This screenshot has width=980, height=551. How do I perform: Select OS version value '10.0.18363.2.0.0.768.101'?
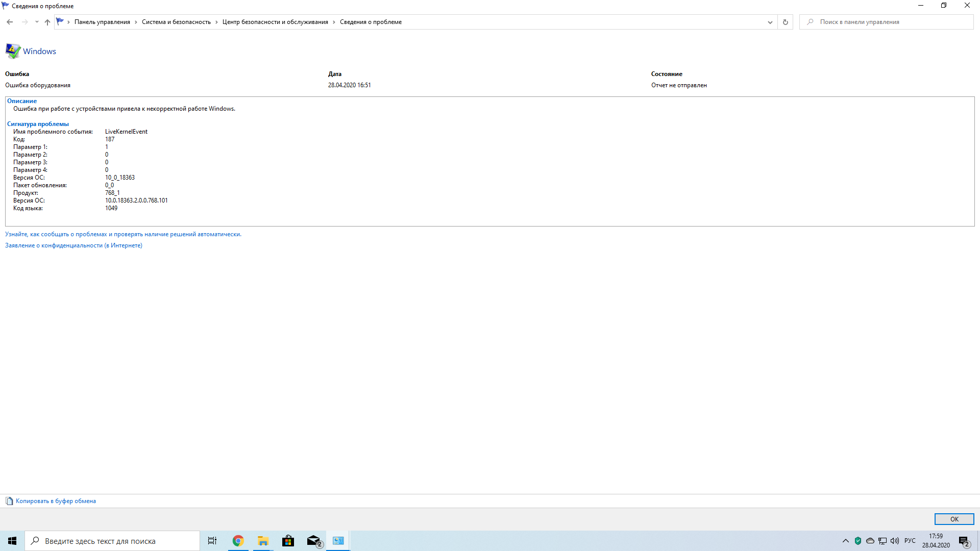136,201
